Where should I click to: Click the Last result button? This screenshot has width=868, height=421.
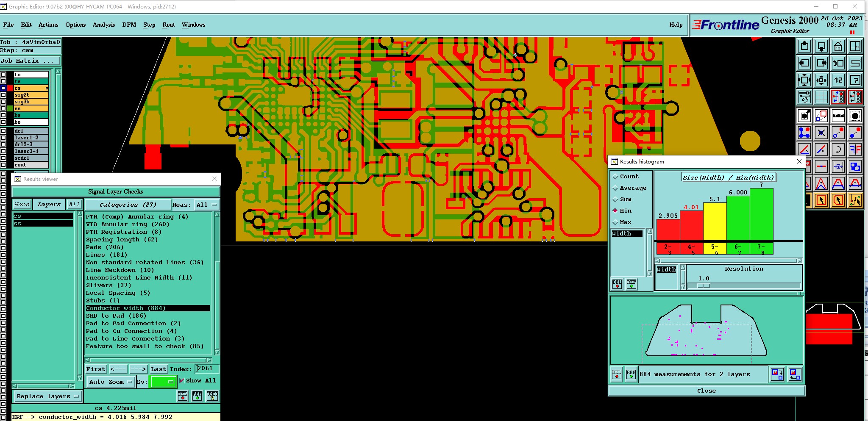(159, 369)
